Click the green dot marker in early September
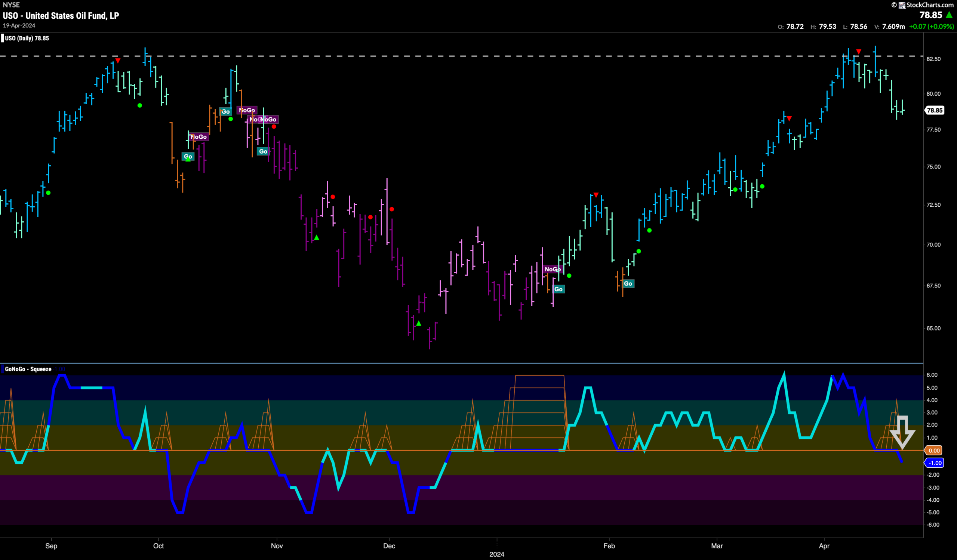The height and width of the screenshot is (560, 957). coord(48,193)
